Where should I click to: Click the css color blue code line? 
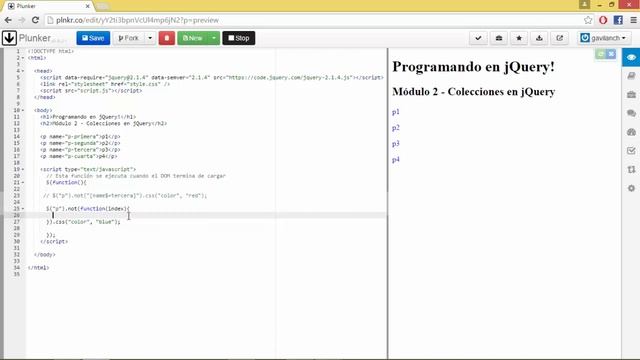[83, 222]
